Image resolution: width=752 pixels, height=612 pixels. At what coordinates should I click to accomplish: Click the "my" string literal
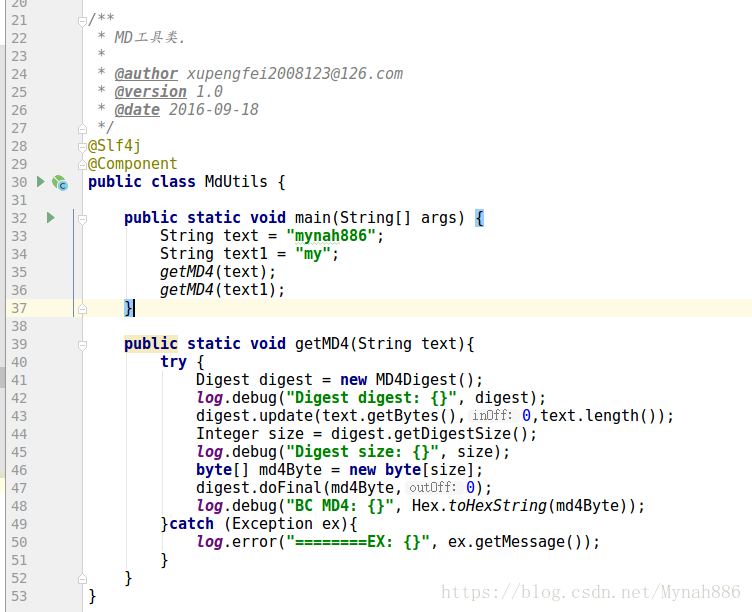point(313,254)
